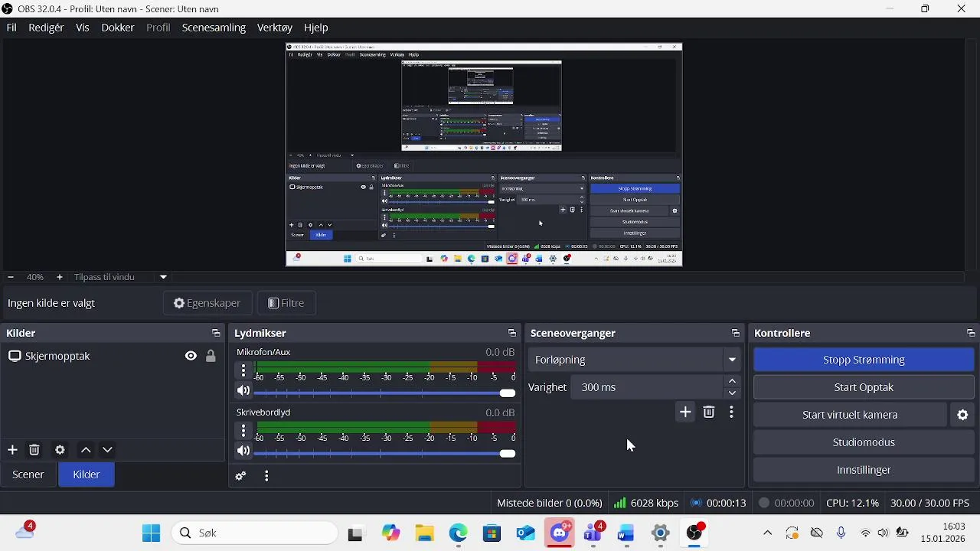This screenshot has height=551, width=980.
Task: Switch to the Kilder tab
Action: [87, 474]
